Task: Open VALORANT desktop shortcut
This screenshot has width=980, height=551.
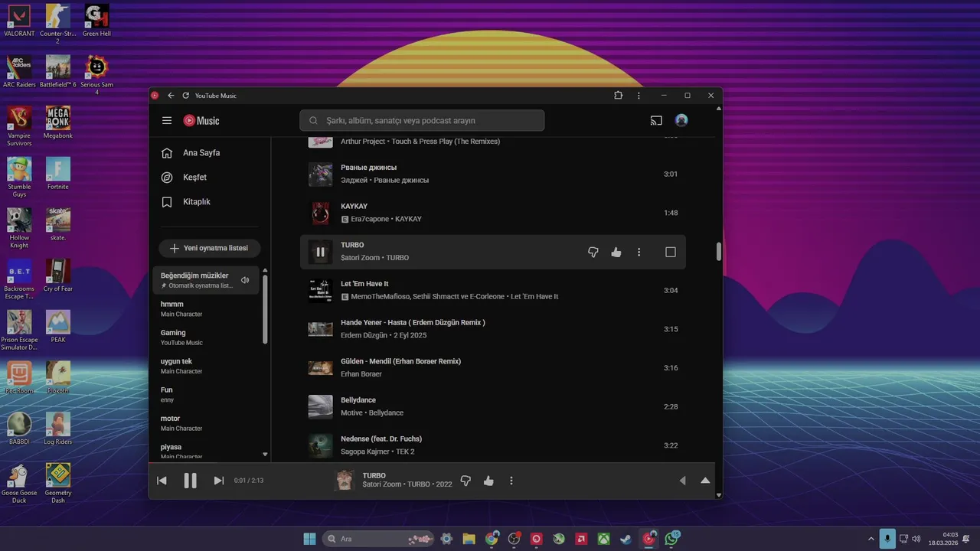Action: click(19, 21)
